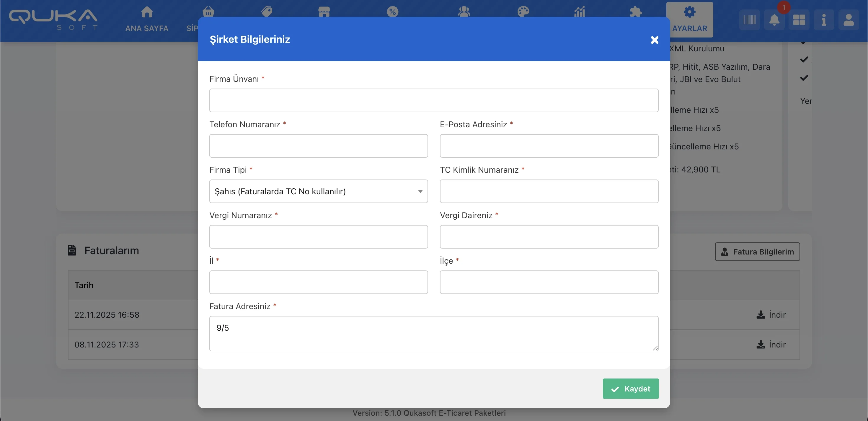Click the statistics chart icon in navbar
868x421 pixels.
[x=580, y=12]
